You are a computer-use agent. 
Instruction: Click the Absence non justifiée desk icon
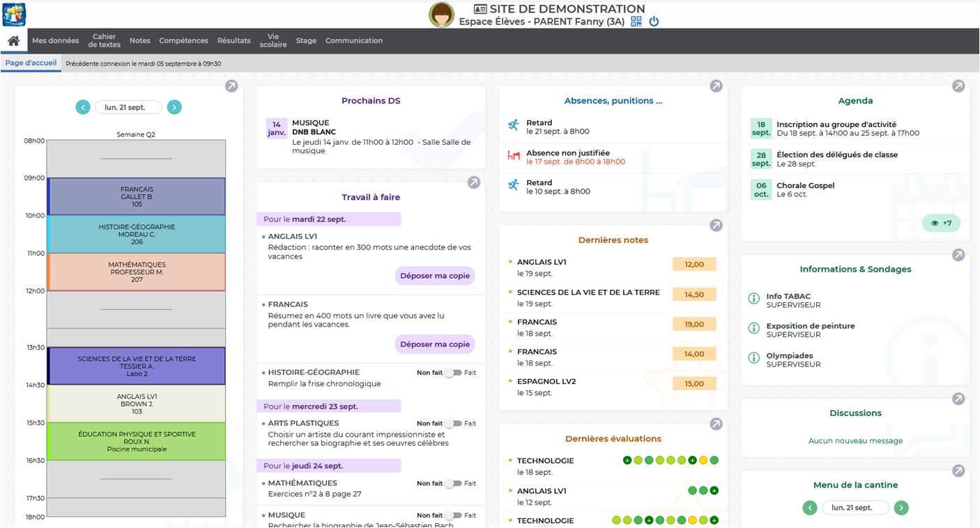[x=514, y=155]
